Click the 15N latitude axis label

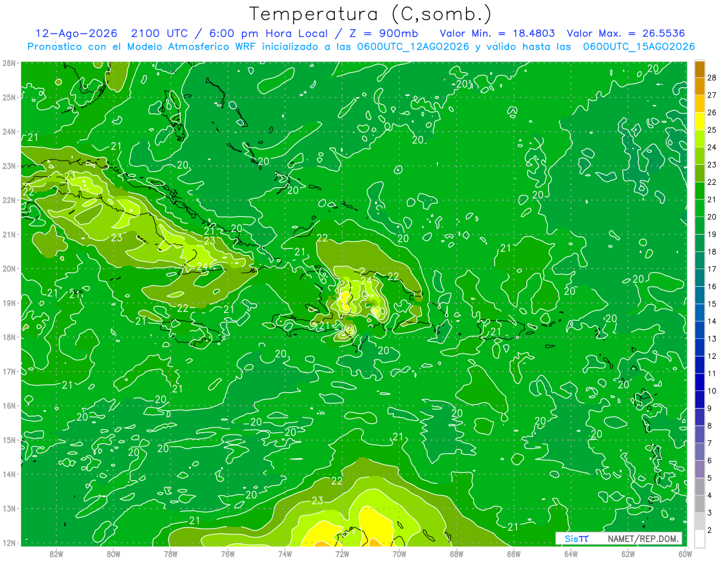point(8,440)
